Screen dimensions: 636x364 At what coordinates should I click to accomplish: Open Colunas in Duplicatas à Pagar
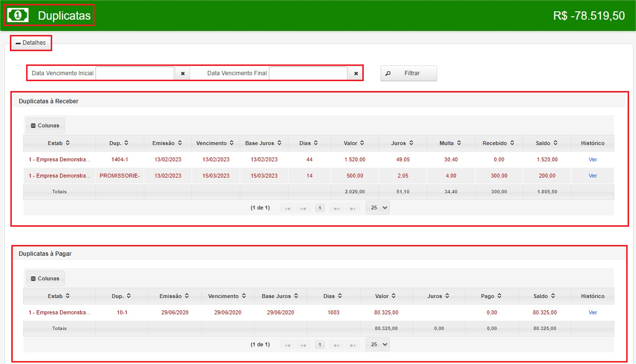coord(45,277)
